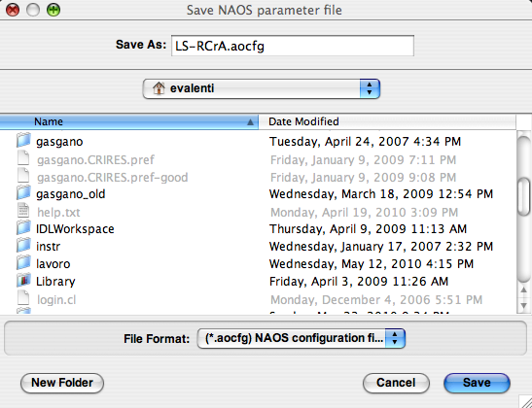This screenshot has height=408, width=532.
Task: Click the instr folder icon
Action: [23, 246]
